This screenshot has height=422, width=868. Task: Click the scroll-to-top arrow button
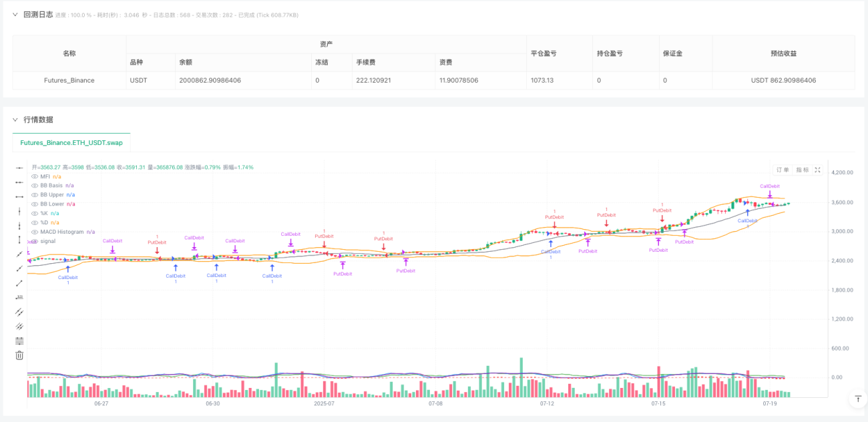(x=857, y=399)
